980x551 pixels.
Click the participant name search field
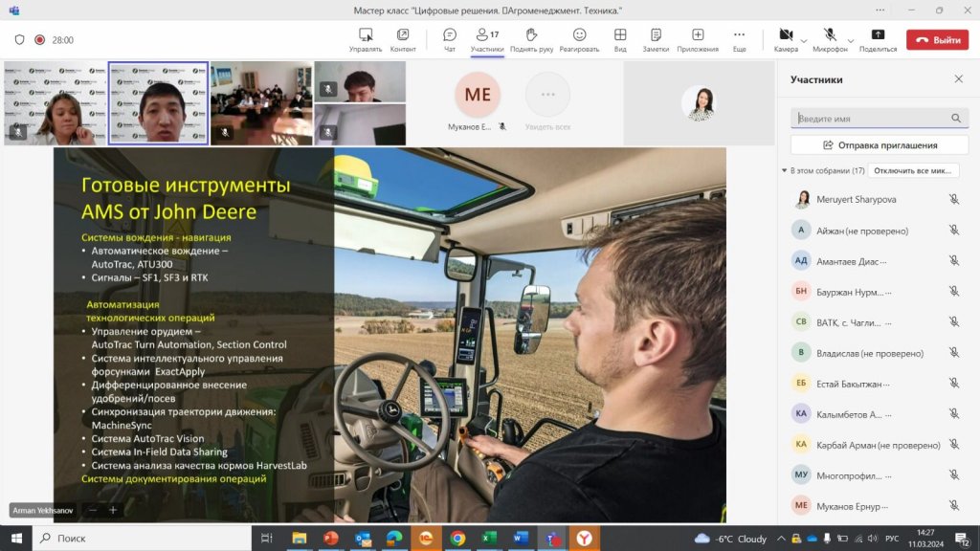point(872,119)
